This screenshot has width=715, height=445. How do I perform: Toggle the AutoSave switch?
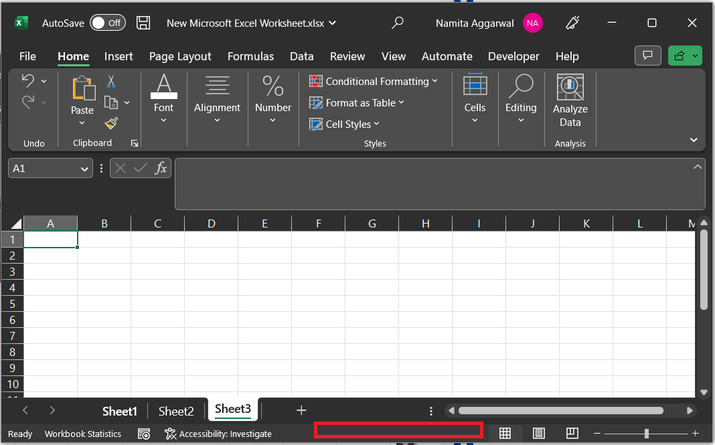point(108,23)
